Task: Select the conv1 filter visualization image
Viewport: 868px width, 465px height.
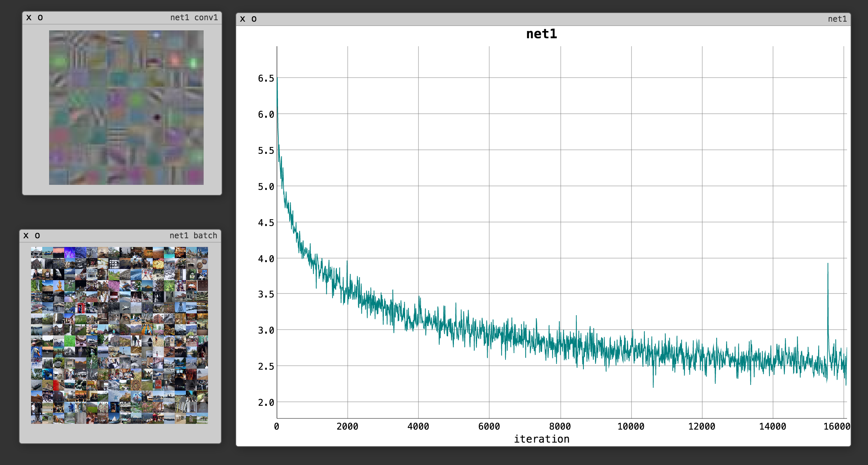Action: click(126, 108)
